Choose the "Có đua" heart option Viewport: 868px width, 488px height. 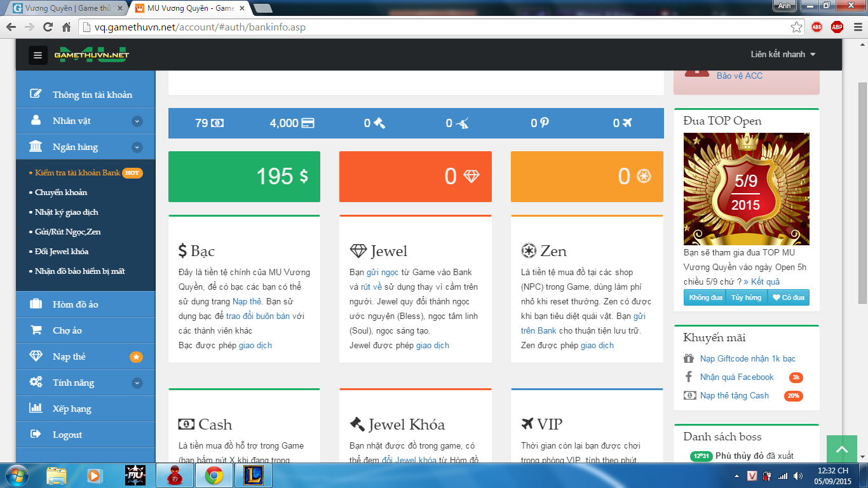(x=788, y=297)
